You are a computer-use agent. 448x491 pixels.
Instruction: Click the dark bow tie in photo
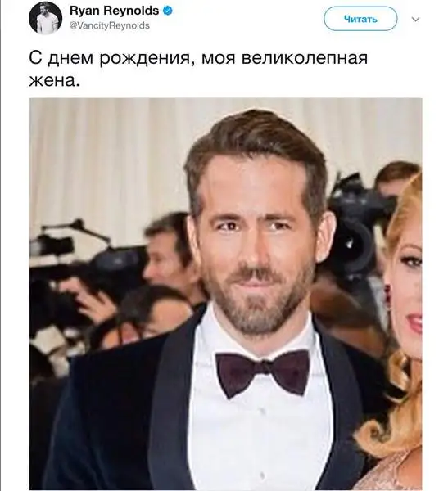click(x=263, y=374)
